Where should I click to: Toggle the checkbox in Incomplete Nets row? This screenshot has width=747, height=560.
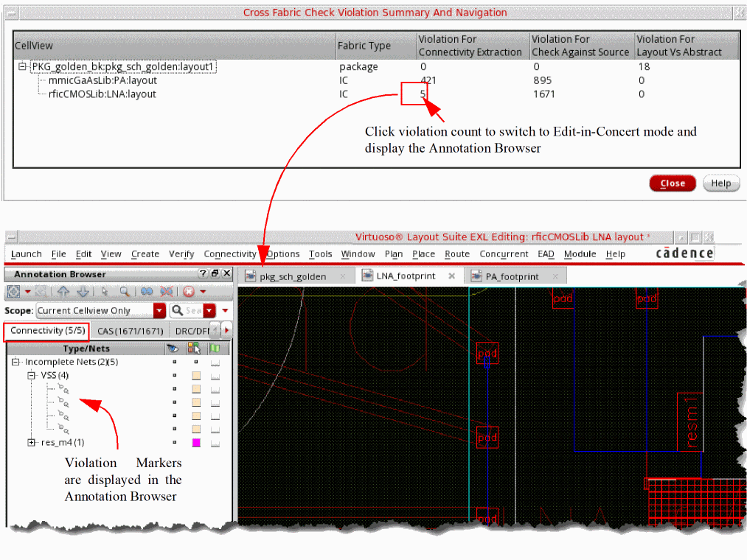click(x=215, y=363)
